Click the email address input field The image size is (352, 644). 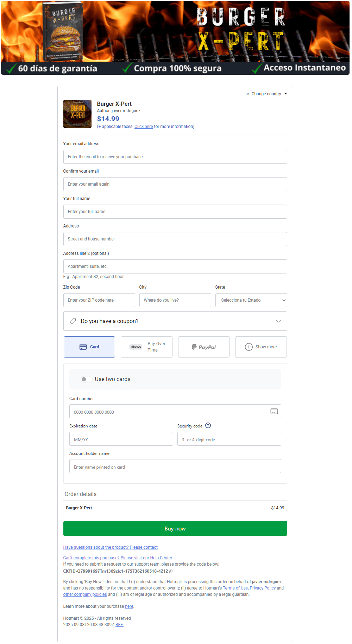click(x=175, y=157)
